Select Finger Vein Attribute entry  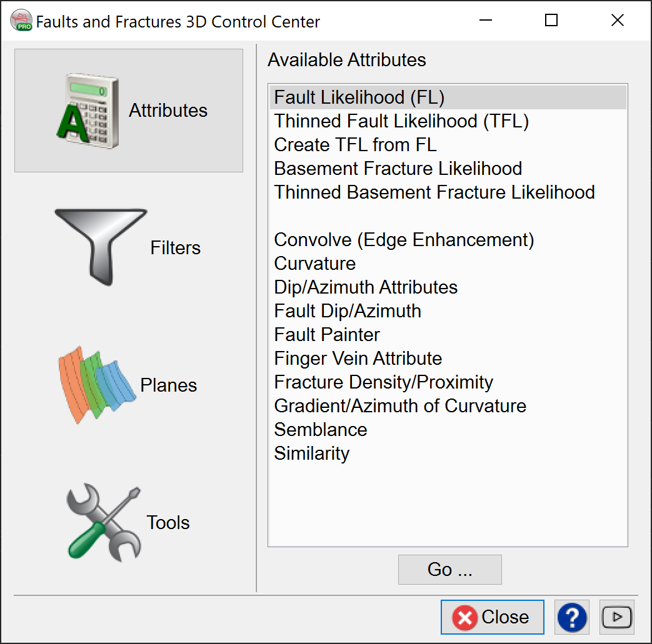click(x=358, y=359)
